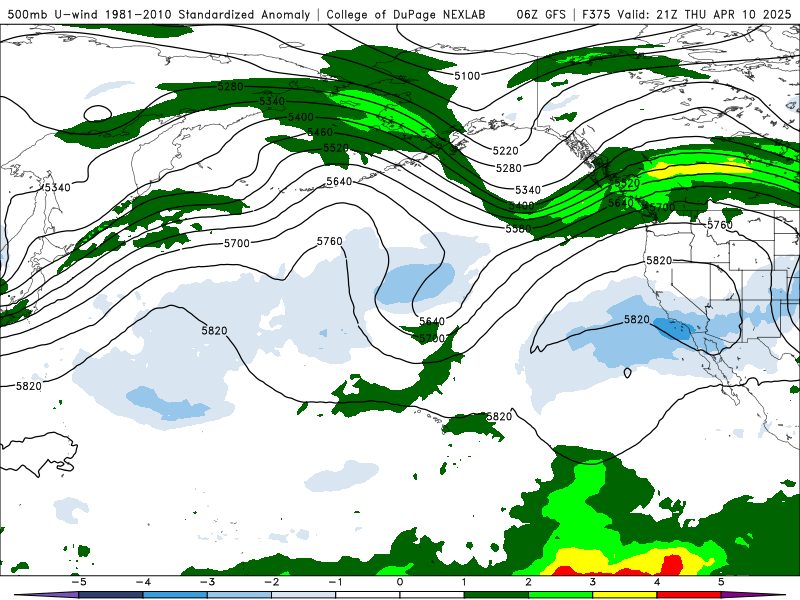Viewport: 800px width, 600px height.
Task: Click the colorbar scale label '-4'
Action: [143, 582]
